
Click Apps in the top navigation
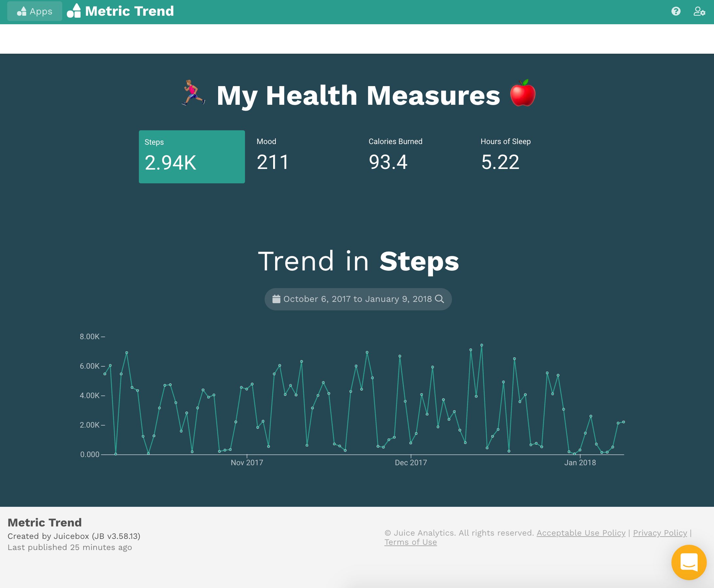(40, 11)
